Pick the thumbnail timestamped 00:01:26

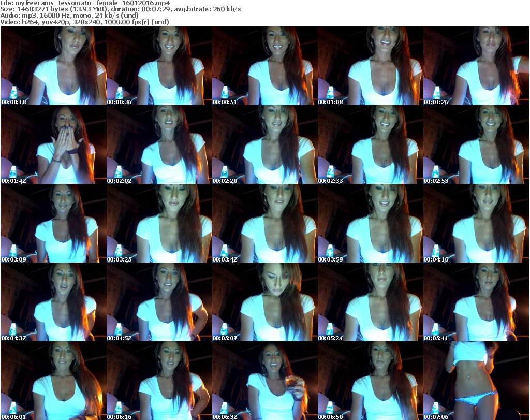tap(476, 66)
